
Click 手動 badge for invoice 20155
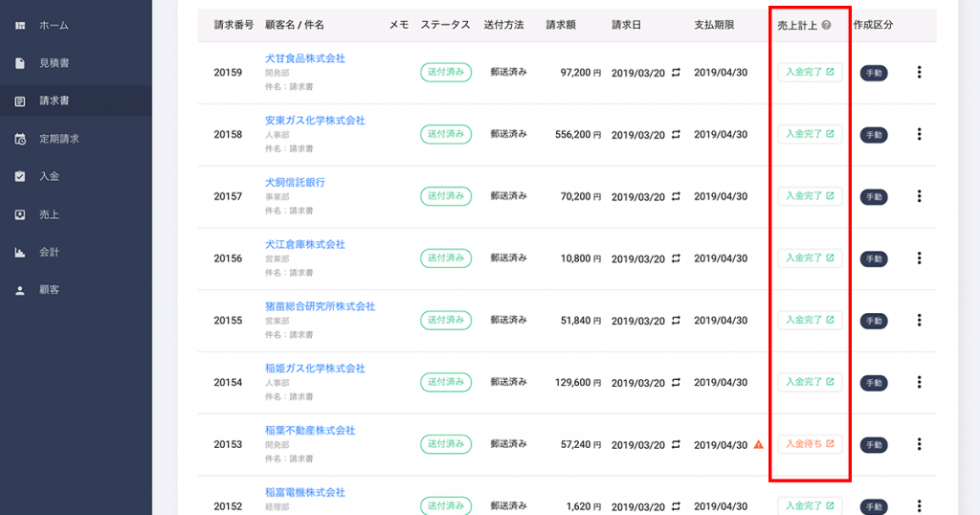tap(874, 320)
